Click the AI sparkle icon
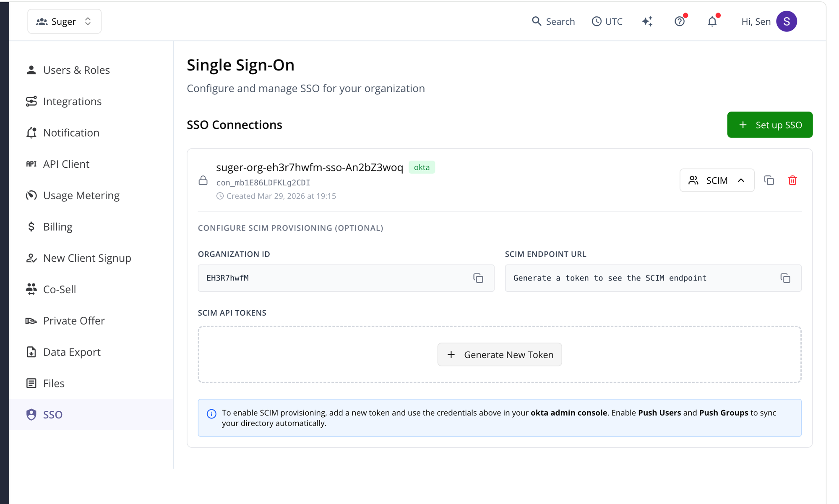Image resolution: width=839 pixels, height=504 pixels. (x=647, y=21)
